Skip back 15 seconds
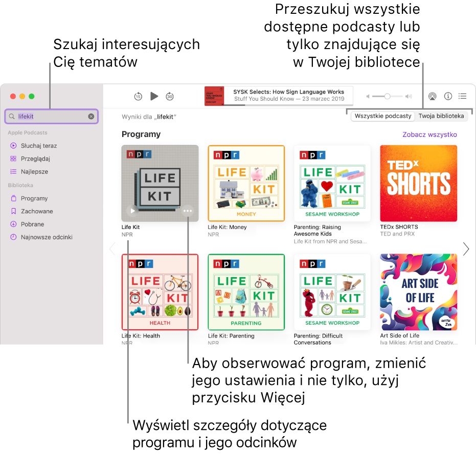 [138, 97]
